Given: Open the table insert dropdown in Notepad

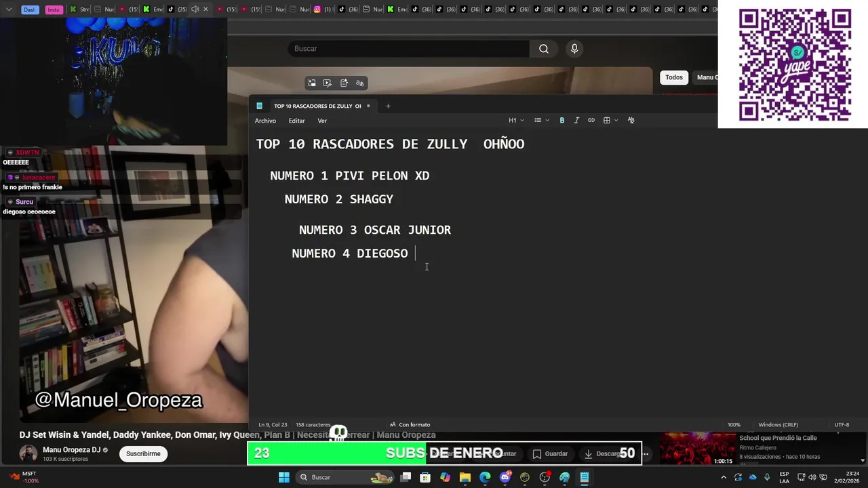Looking at the screenshot, I should pyautogui.click(x=610, y=120).
